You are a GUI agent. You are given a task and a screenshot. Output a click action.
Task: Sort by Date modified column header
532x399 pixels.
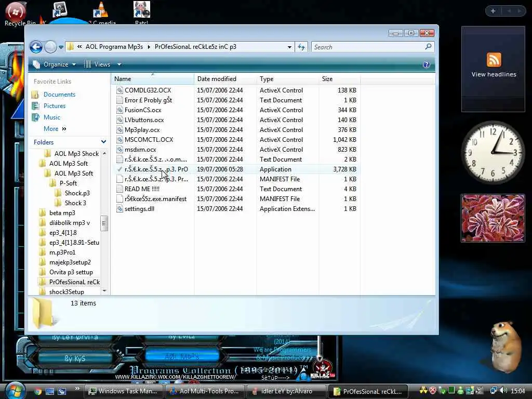pos(225,79)
